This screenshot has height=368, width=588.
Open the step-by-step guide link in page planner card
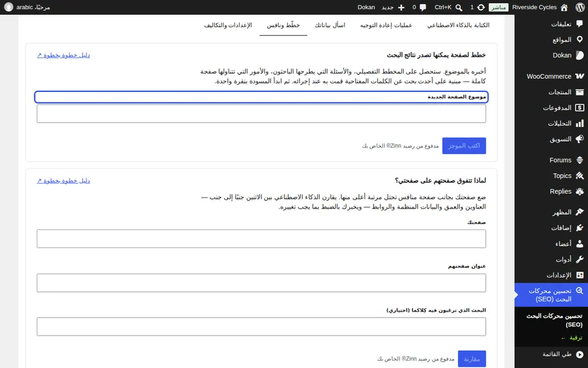tap(63, 55)
